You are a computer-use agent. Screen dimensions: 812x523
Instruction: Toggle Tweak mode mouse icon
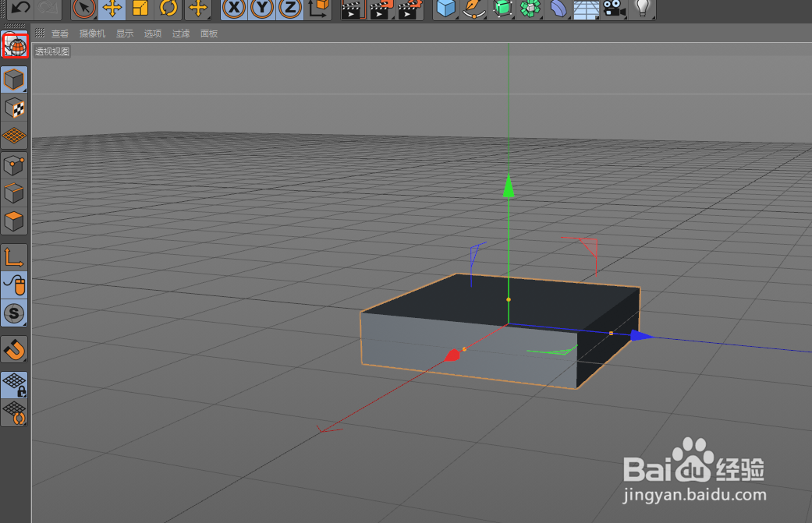click(x=14, y=285)
